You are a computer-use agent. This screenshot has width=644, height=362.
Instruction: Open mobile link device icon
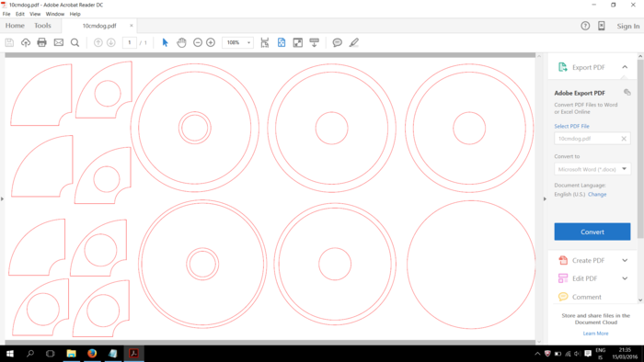602,26
